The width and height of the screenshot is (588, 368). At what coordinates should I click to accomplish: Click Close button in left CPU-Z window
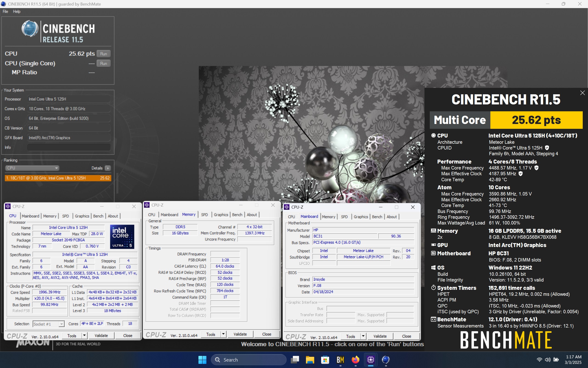(127, 336)
